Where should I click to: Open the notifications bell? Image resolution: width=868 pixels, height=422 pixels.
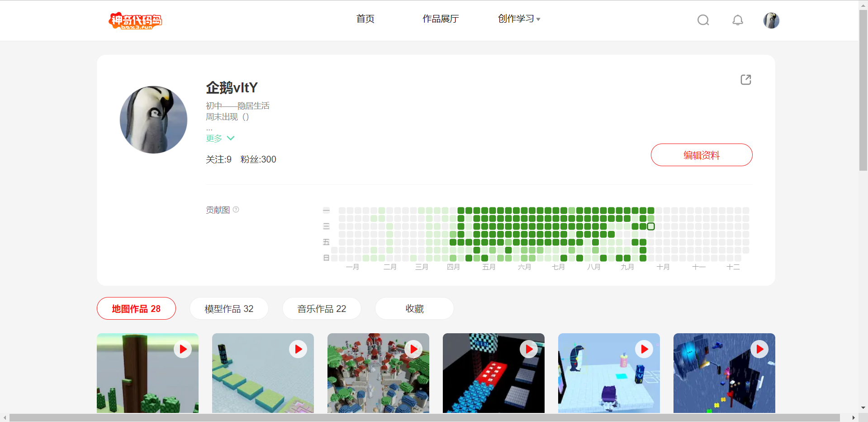(738, 20)
